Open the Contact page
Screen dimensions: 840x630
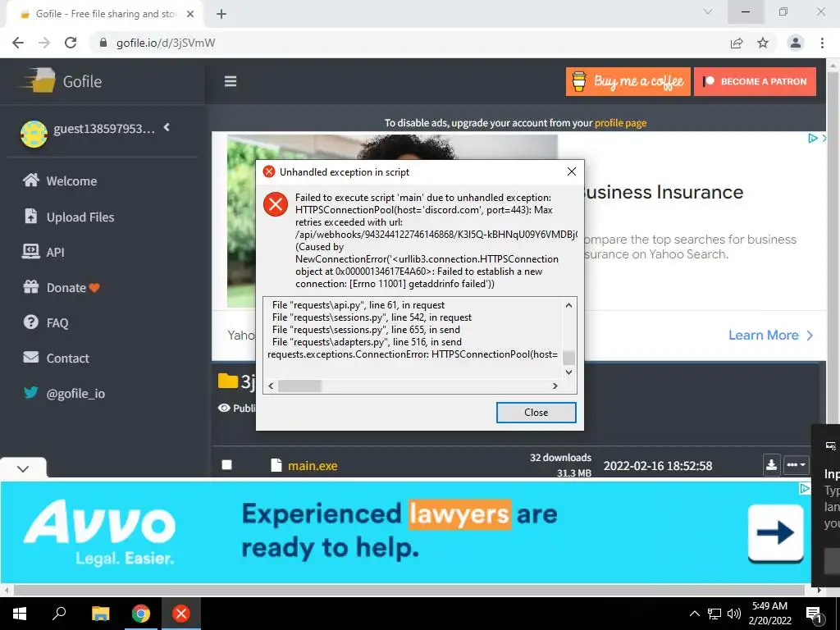pyautogui.click(x=56, y=358)
